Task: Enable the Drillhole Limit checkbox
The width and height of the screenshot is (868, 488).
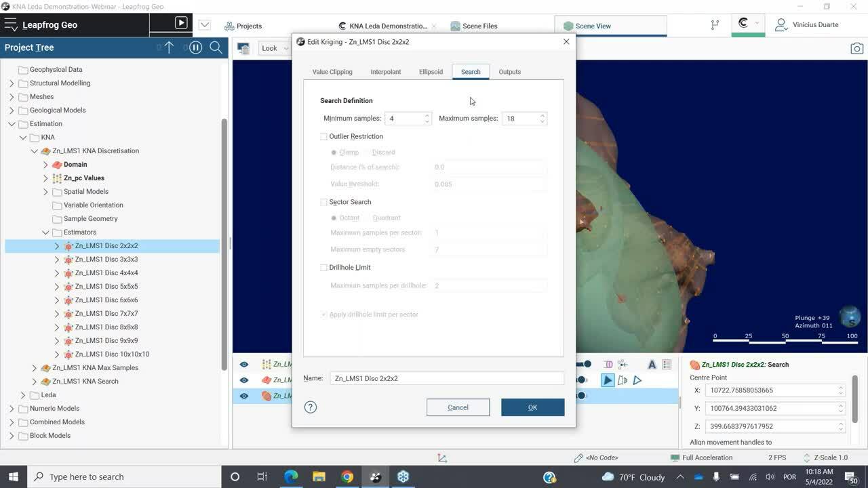Action: [323, 268]
